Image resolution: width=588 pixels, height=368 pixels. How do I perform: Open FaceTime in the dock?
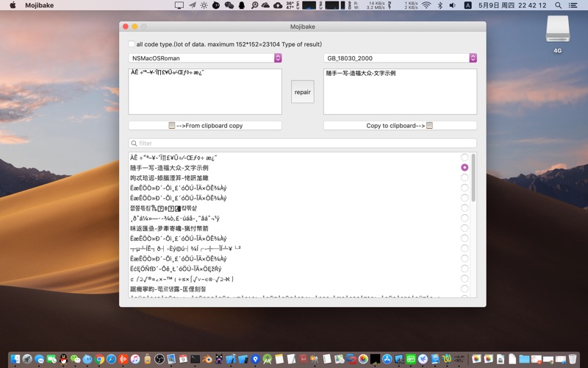[x=51, y=359]
